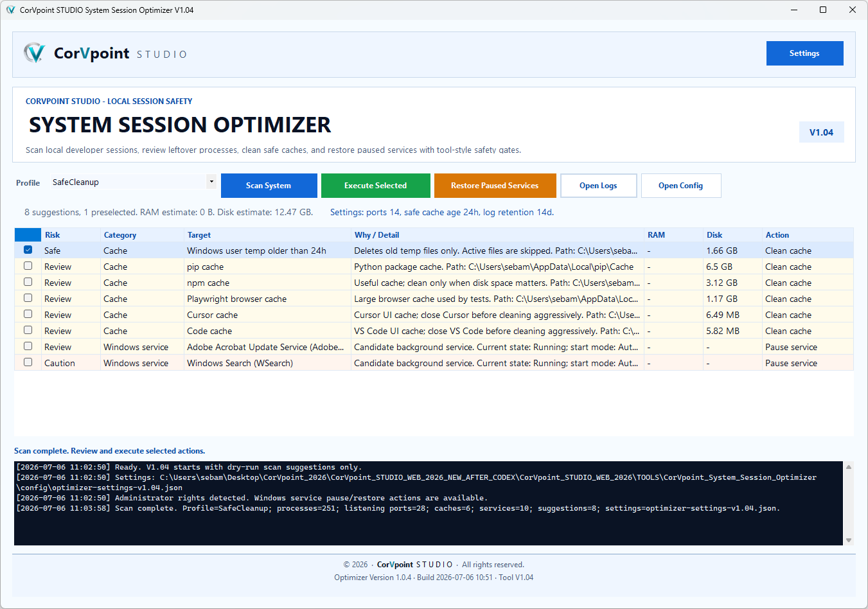Screen dimensions: 868x609
Task: Open the Settings panel
Action: tap(804, 53)
